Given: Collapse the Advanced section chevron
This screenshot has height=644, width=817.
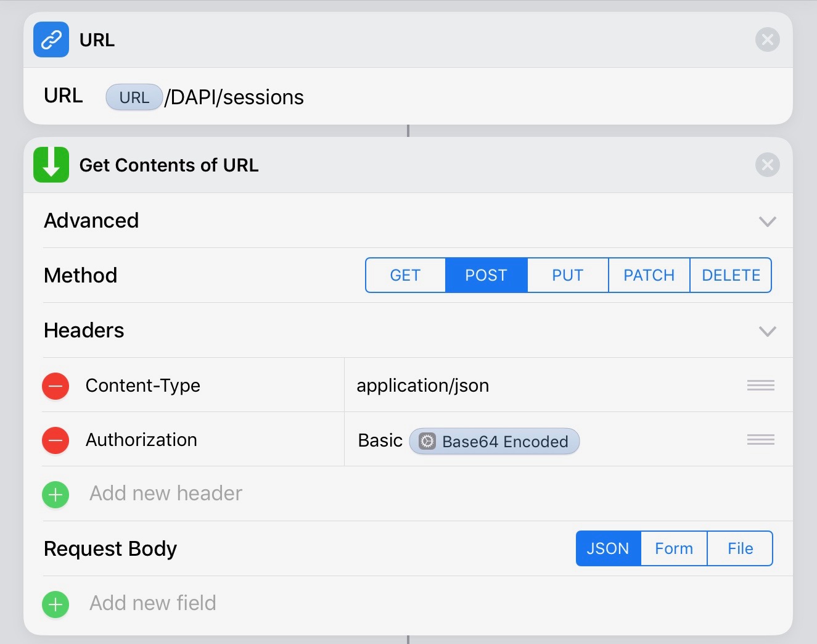Looking at the screenshot, I should tap(767, 221).
